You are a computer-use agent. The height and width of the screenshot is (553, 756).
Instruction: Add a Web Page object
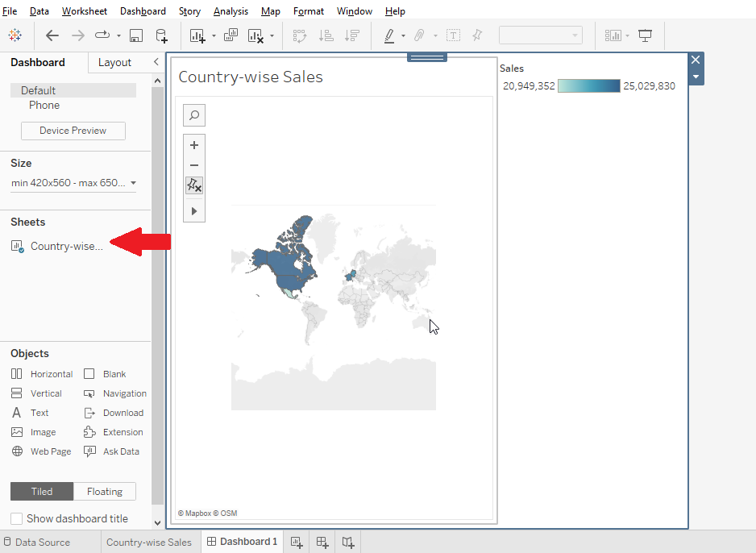41,451
